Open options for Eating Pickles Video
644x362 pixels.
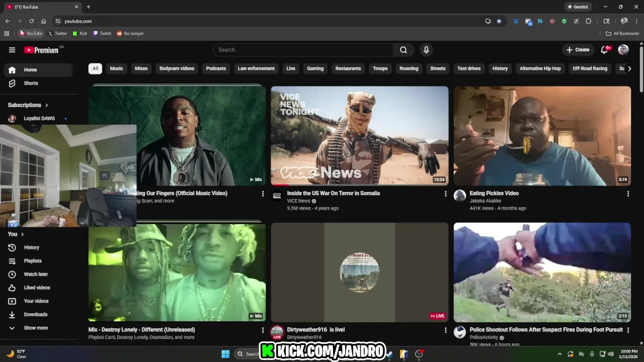[x=628, y=194]
